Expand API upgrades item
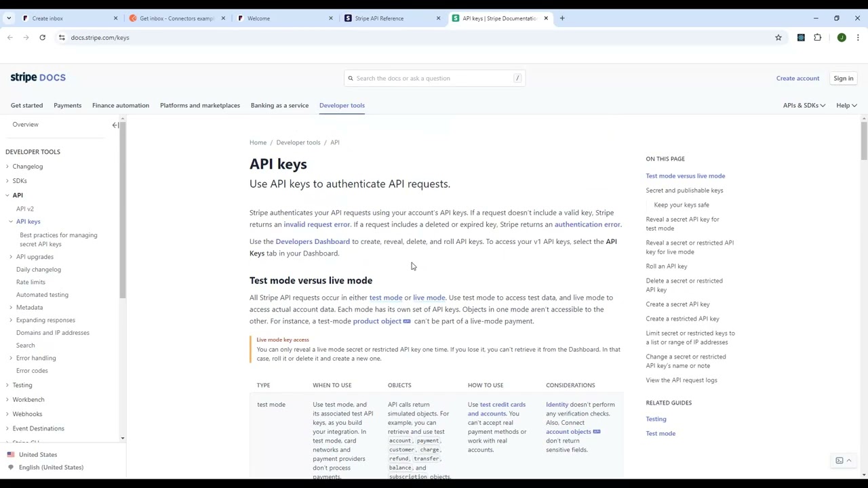Viewport: 868px width, 488px height. 11,257
